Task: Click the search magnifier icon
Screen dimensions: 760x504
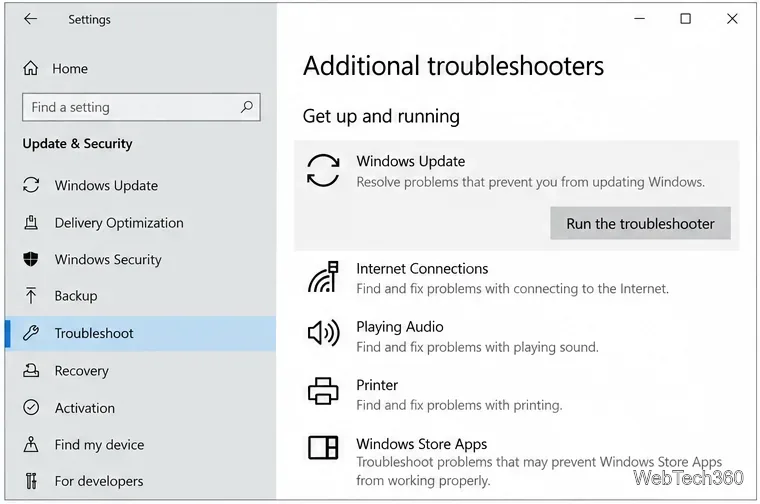Action: [x=247, y=107]
